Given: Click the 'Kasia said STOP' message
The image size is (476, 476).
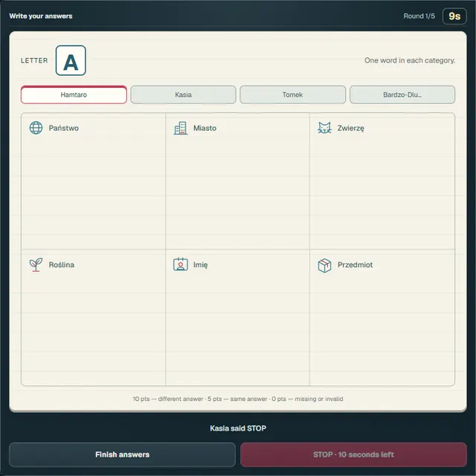Looking at the screenshot, I should [238, 428].
